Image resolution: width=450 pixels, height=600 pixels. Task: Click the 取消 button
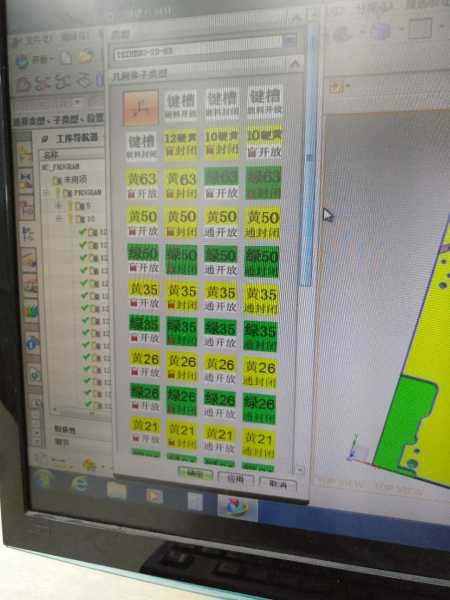pos(278,484)
